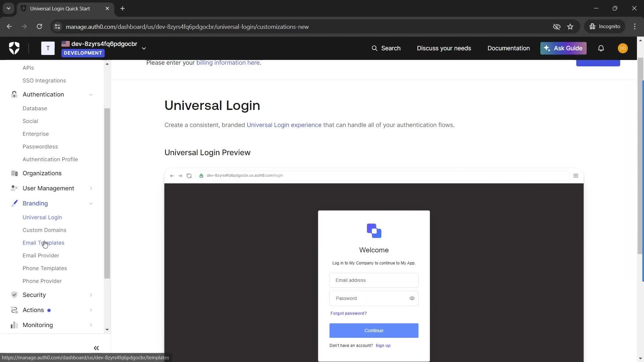
Task: Click the Actions flow icon
Action: [x=14, y=310]
